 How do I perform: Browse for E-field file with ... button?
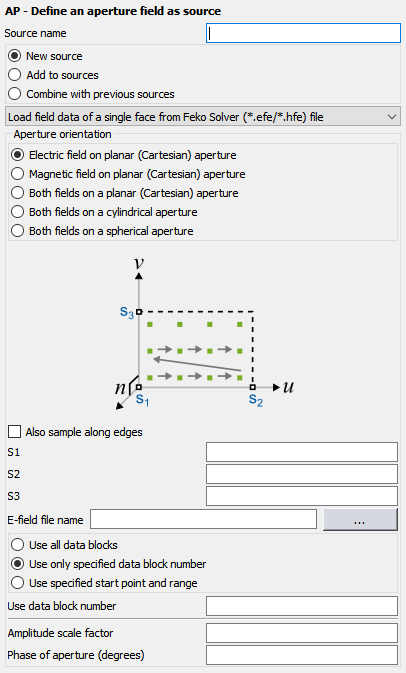(x=360, y=520)
